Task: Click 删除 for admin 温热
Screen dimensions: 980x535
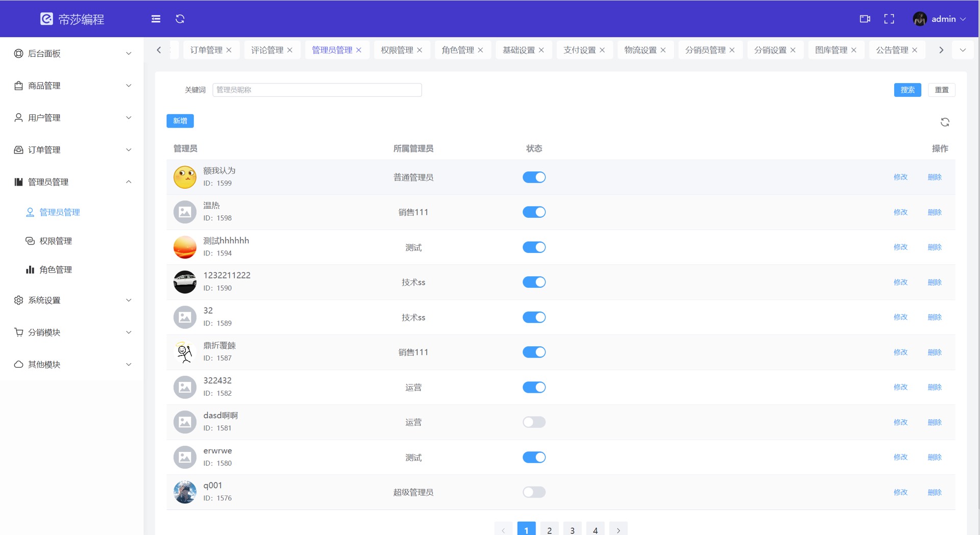Action: point(934,212)
